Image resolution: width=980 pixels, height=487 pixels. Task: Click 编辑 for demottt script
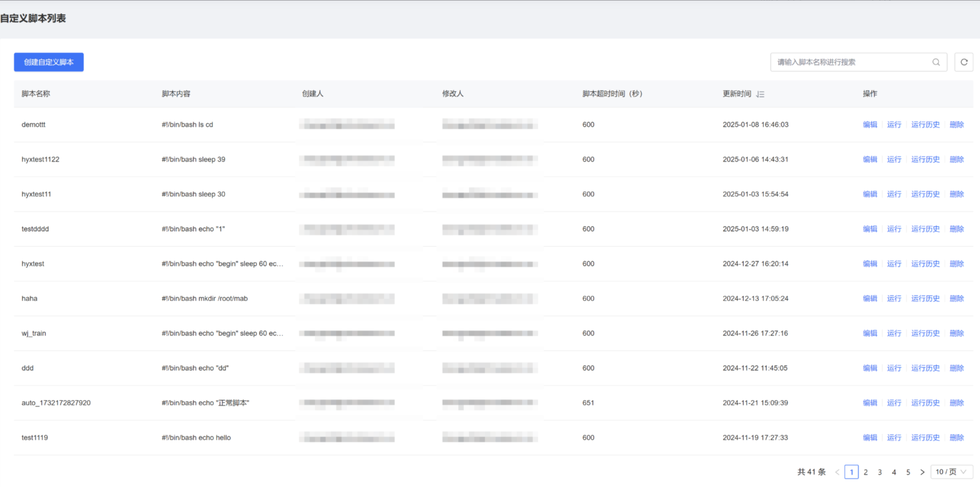point(870,124)
